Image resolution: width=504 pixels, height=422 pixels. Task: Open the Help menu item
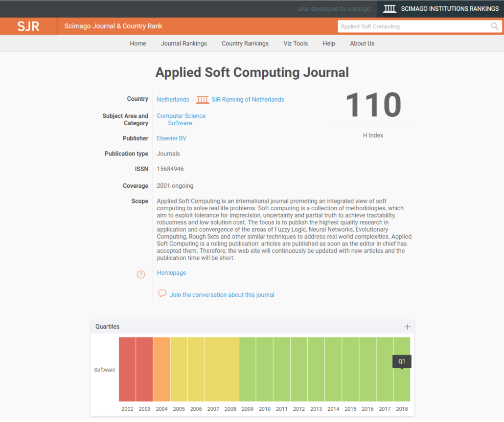[x=329, y=44]
